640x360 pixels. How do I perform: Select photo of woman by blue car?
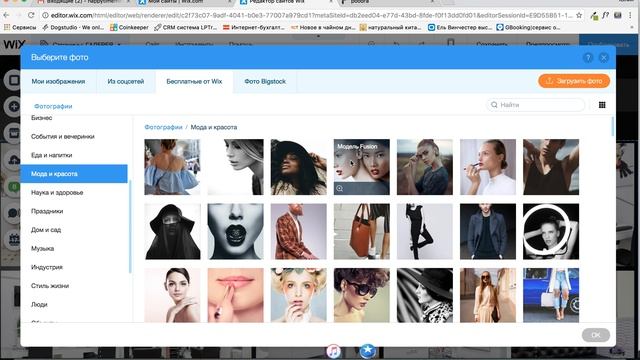(x=551, y=295)
